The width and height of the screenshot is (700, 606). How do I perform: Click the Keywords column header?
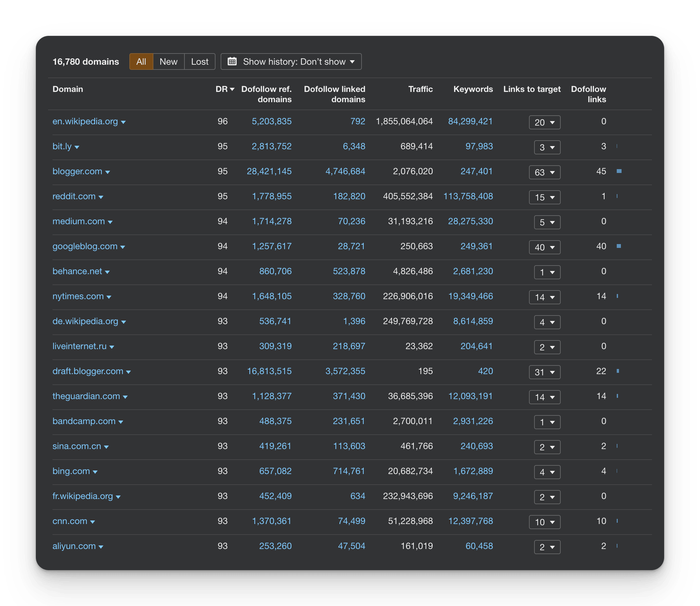[x=473, y=89]
